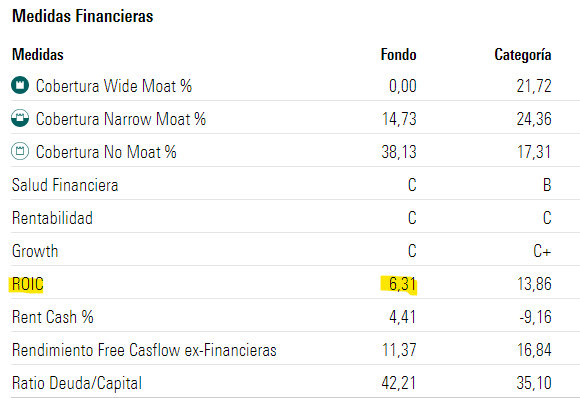Click the ROIC category value 13,86
Image resolution: width=580 pixels, height=398 pixels.
(534, 284)
